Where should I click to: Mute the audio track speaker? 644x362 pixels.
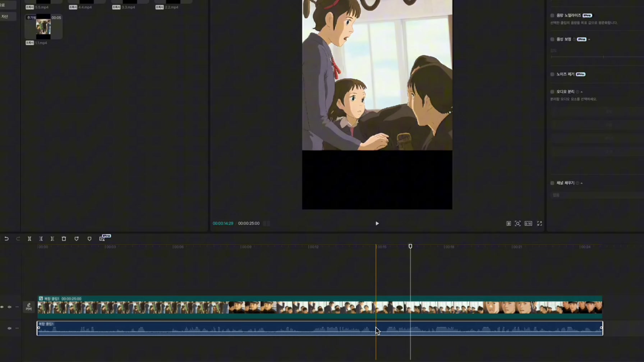pyautogui.click(x=9, y=328)
